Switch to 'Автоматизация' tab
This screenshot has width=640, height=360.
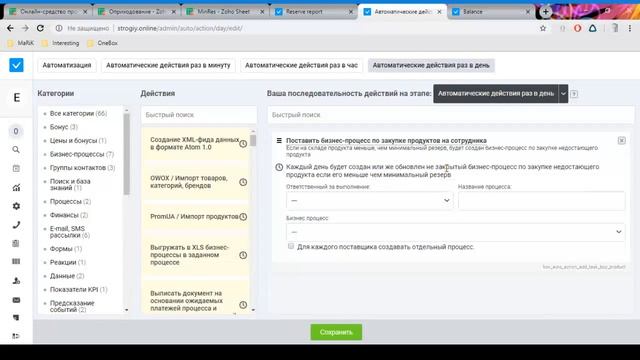(67, 65)
